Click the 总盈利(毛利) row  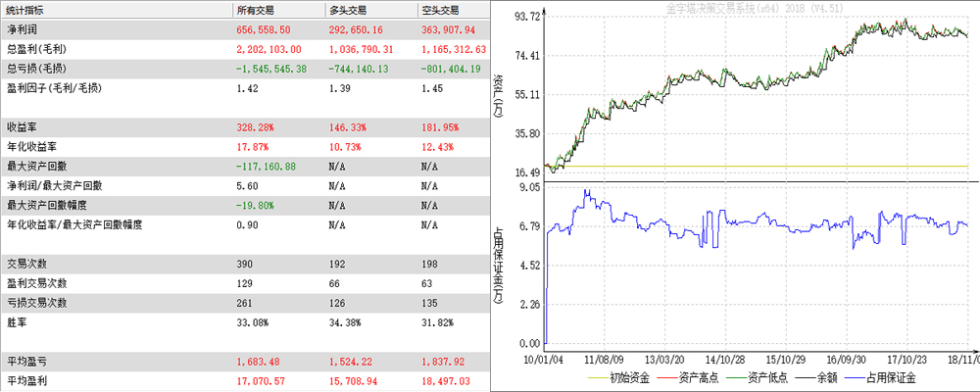[x=35, y=49]
